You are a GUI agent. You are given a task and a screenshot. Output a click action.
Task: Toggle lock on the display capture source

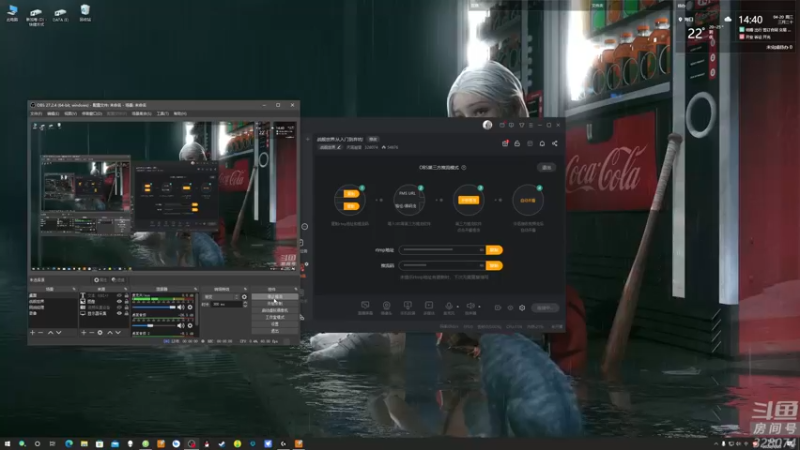tap(127, 313)
